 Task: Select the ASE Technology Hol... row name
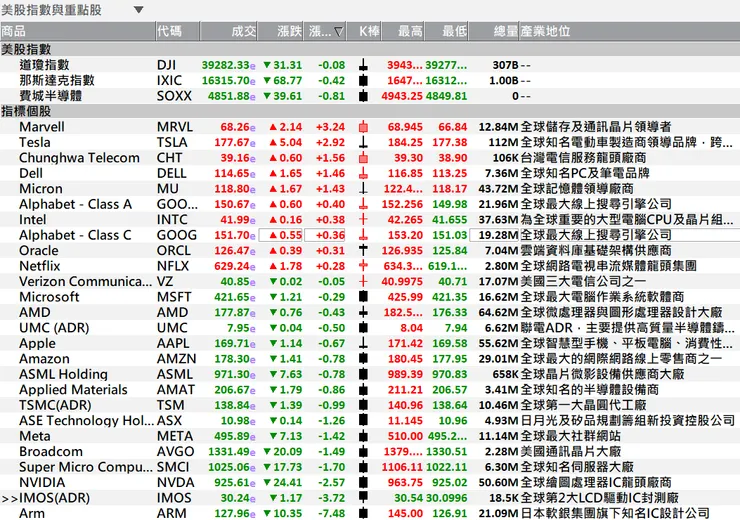click(x=86, y=421)
